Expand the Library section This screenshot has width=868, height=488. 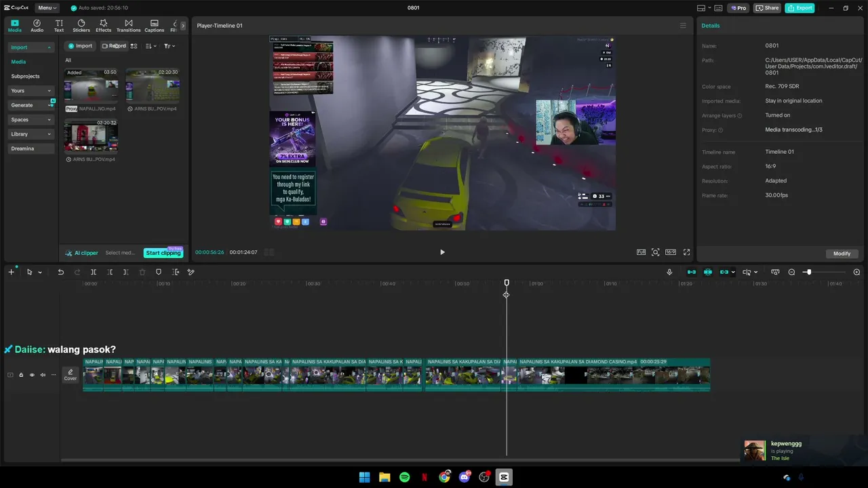[x=31, y=134]
